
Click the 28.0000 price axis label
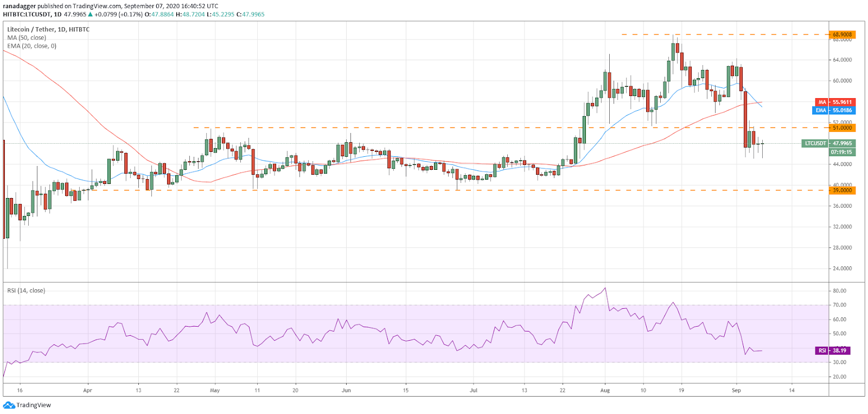(843, 248)
